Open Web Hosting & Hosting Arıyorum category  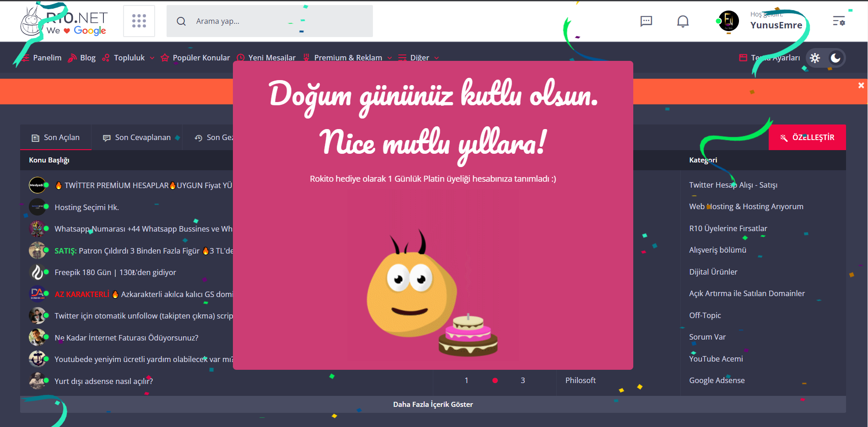tap(746, 206)
